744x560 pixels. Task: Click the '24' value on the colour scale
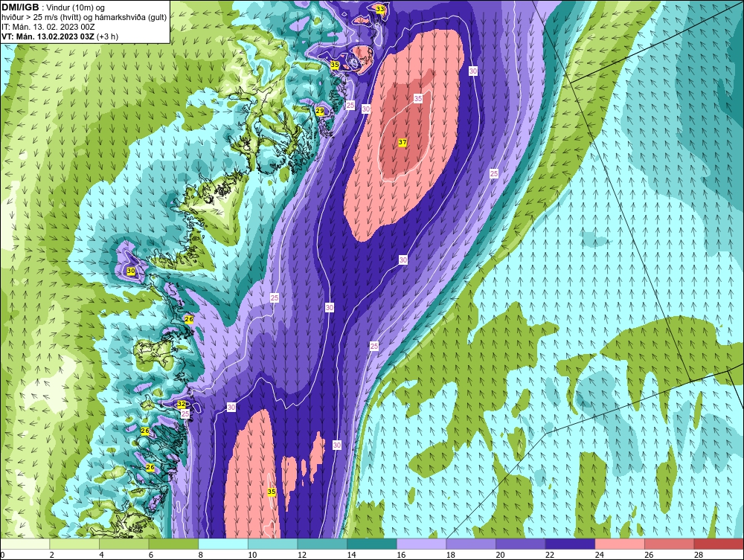pos(600,555)
